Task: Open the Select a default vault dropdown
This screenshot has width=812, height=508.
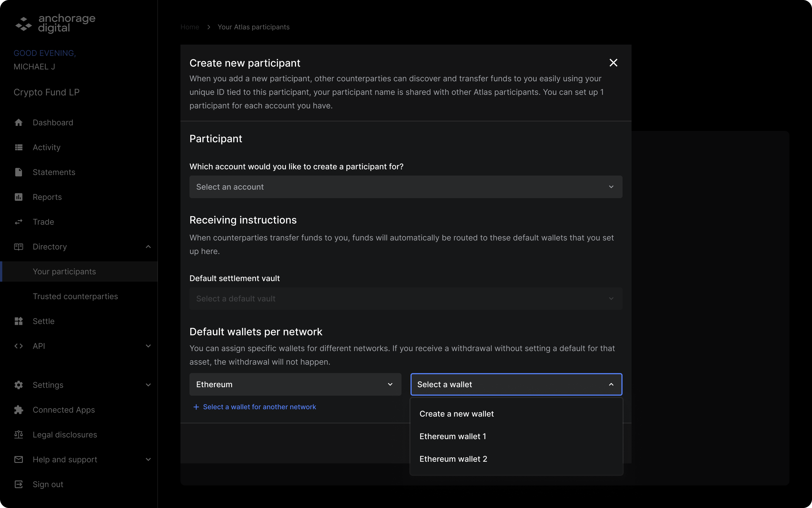Action: 406,299
